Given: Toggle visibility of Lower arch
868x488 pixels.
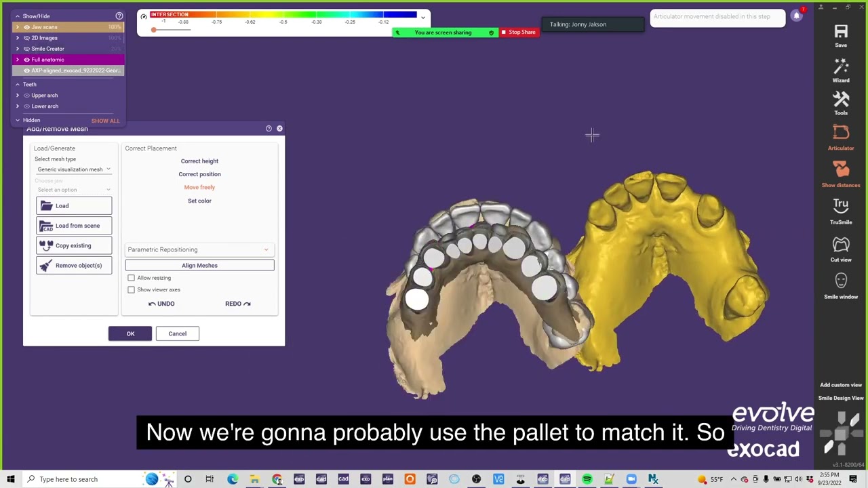Looking at the screenshot, I should click(x=26, y=106).
